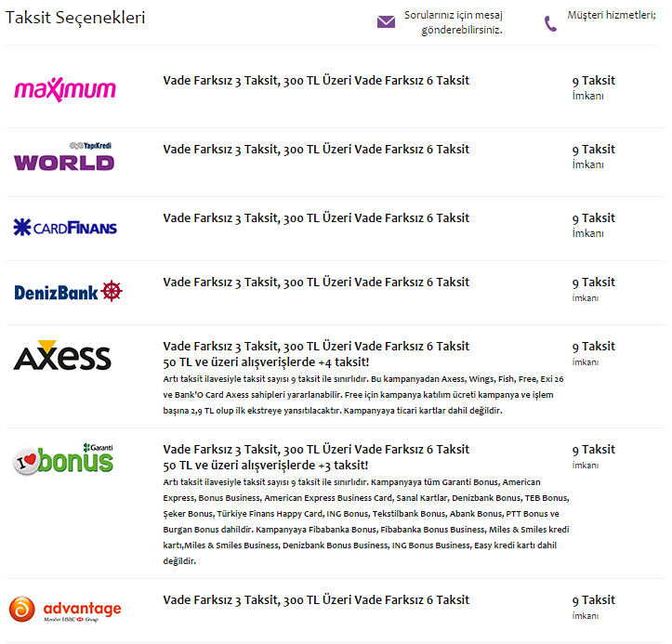Screen dimensions: 672x644
Task: Click '9 Taksit İmkanı' in World row
Action: click(x=594, y=157)
